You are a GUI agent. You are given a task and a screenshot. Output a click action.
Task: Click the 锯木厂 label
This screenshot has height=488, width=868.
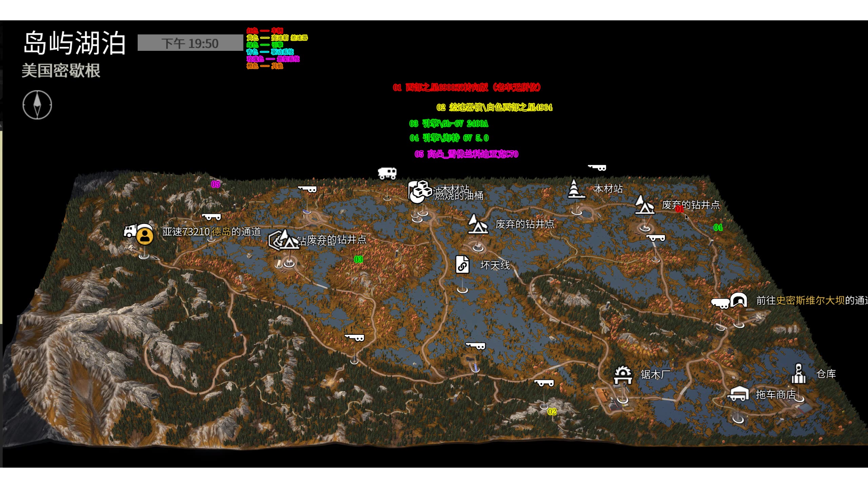click(x=655, y=374)
